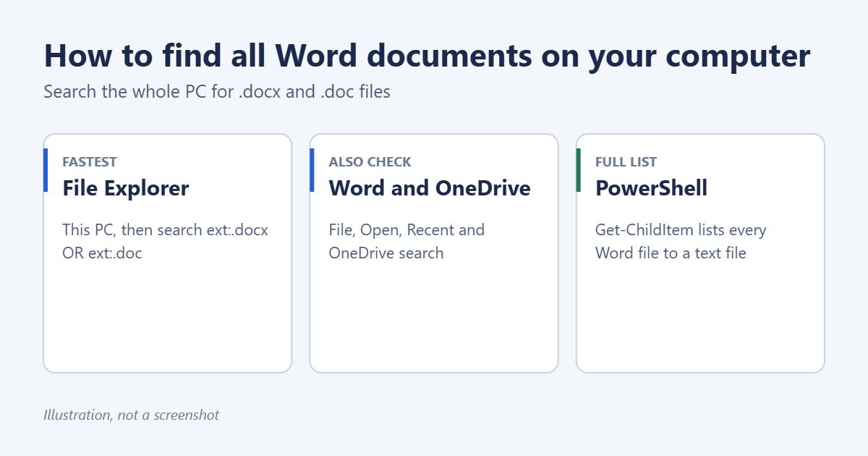Image resolution: width=868 pixels, height=456 pixels.
Task: Click 'File, Open, Recent and OneDrive search' text
Action: pyautogui.click(x=407, y=242)
